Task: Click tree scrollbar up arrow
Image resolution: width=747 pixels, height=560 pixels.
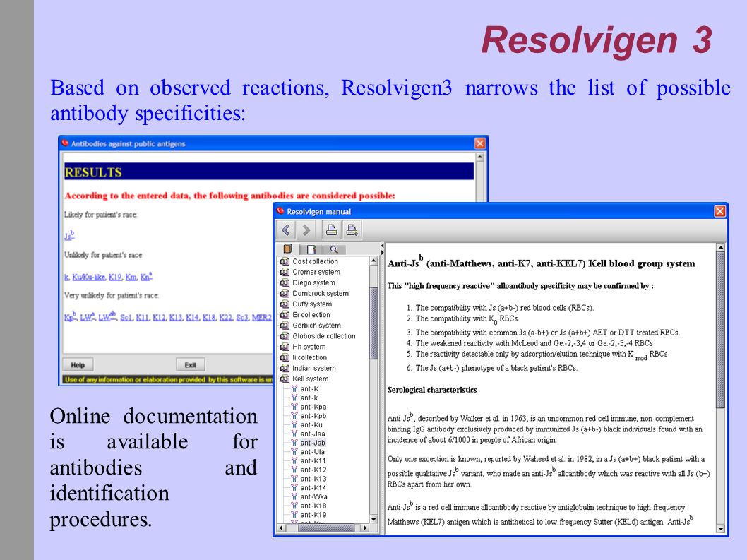Action: point(373,261)
